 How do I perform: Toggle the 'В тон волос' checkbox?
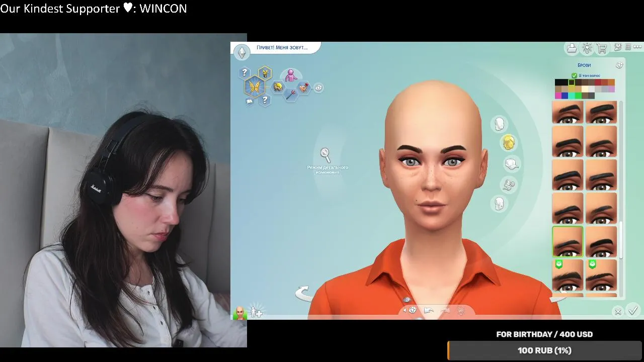(574, 76)
